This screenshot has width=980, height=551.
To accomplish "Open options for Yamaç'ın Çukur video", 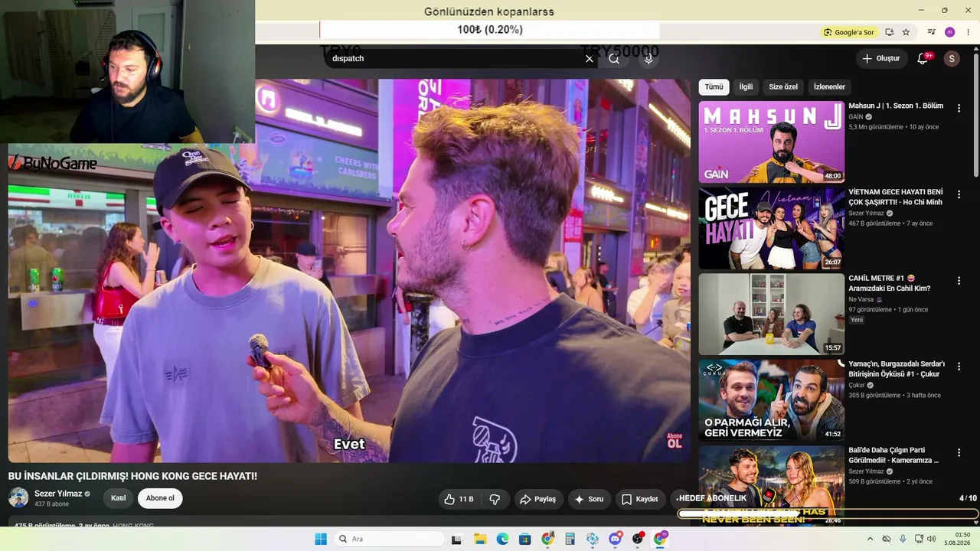I will 959,367.
